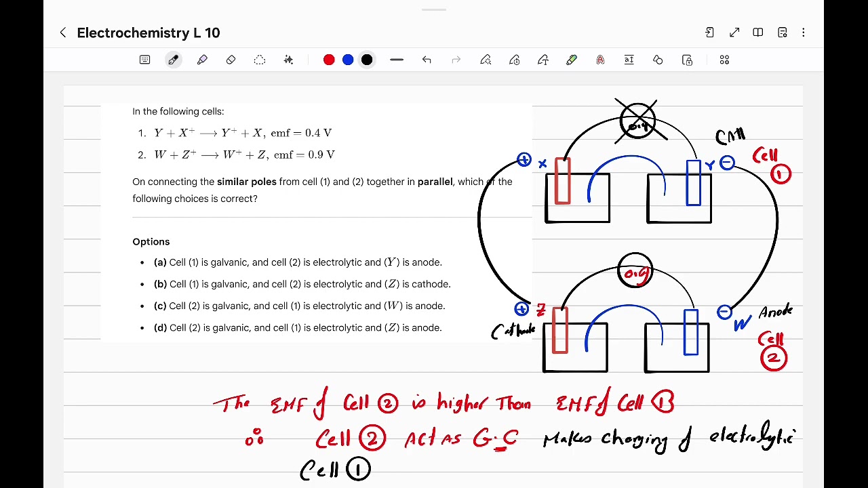Select the Eraser tool

tap(231, 60)
